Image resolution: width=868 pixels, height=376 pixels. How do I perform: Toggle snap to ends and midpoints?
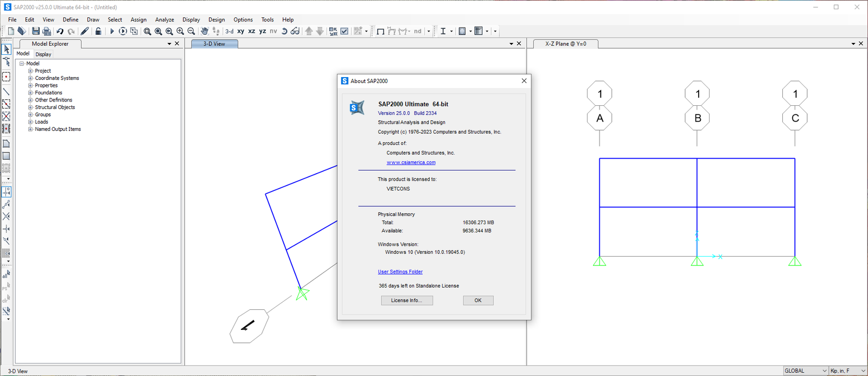pos(7,205)
